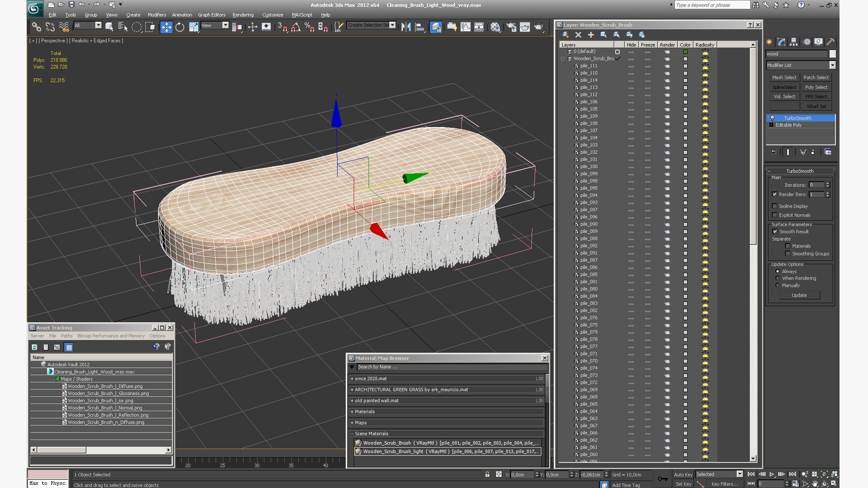Open the selection filter All dropdown
This screenshot has width=868, height=488.
(x=98, y=25)
